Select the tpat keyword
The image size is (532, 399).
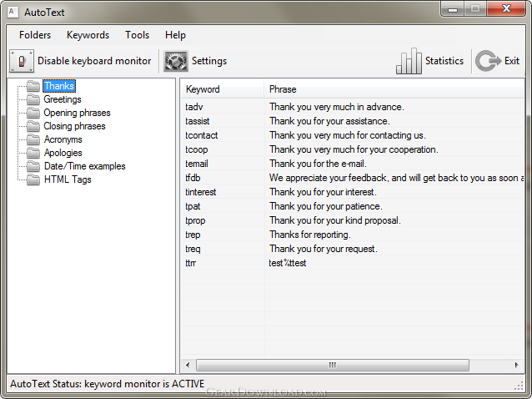193,206
